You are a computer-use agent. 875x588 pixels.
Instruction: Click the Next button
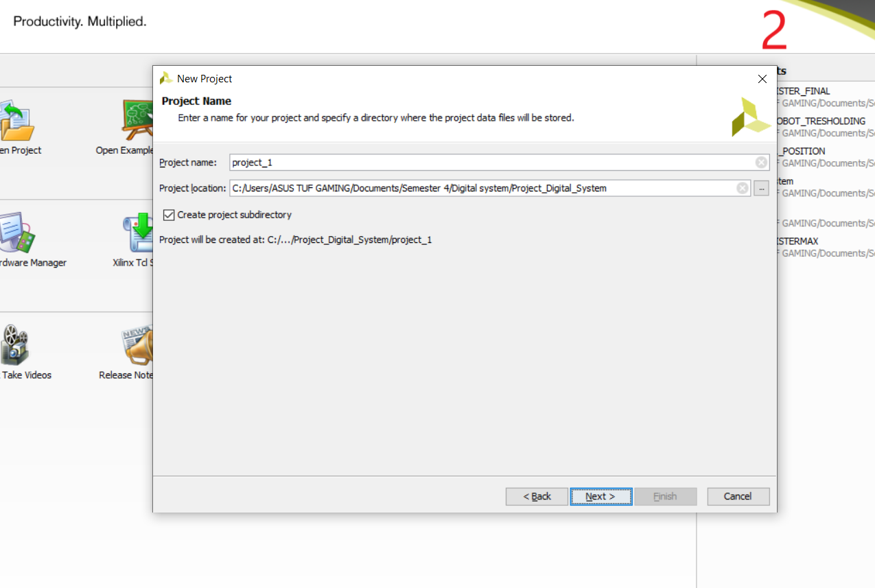[x=600, y=496]
